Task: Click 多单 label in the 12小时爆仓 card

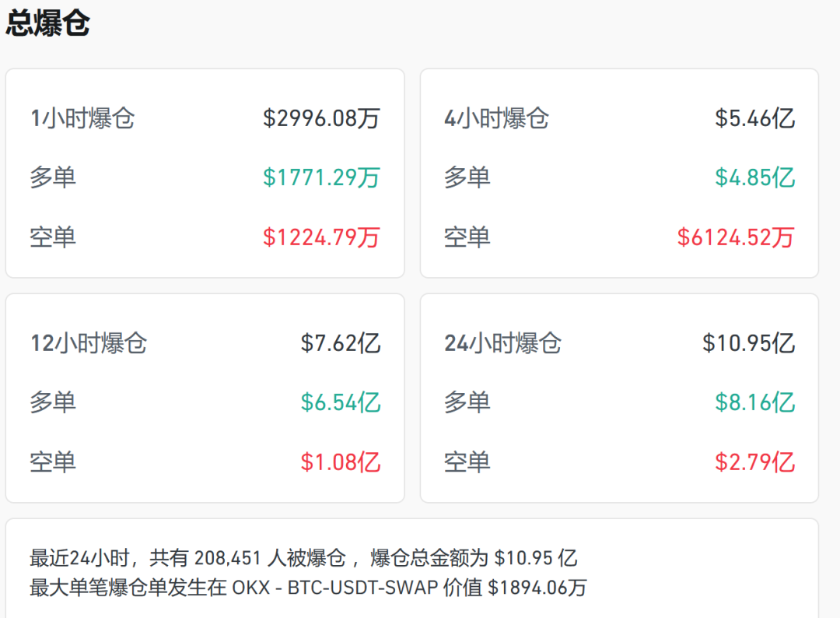Action: coord(53,402)
